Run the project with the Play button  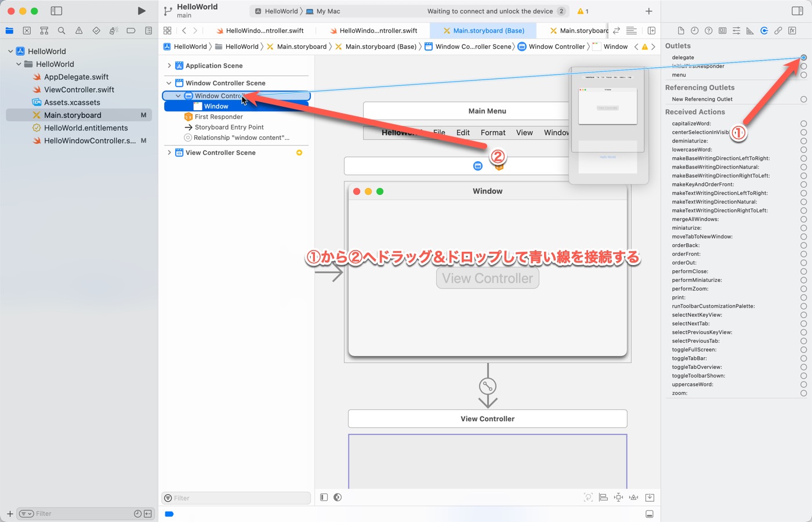point(142,11)
